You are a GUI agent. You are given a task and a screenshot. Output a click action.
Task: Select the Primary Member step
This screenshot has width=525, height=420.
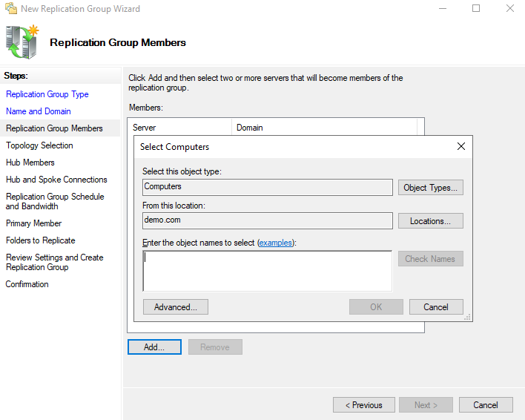tap(34, 223)
